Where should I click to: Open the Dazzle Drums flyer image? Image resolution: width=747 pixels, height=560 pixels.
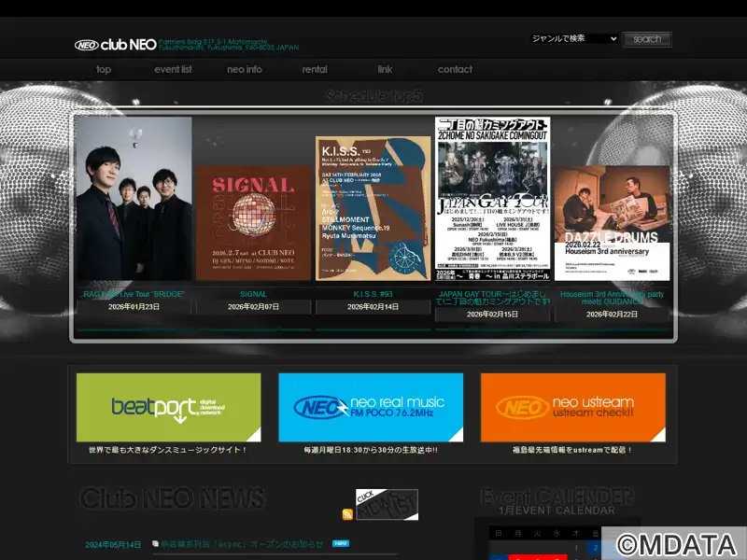click(613, 223)
